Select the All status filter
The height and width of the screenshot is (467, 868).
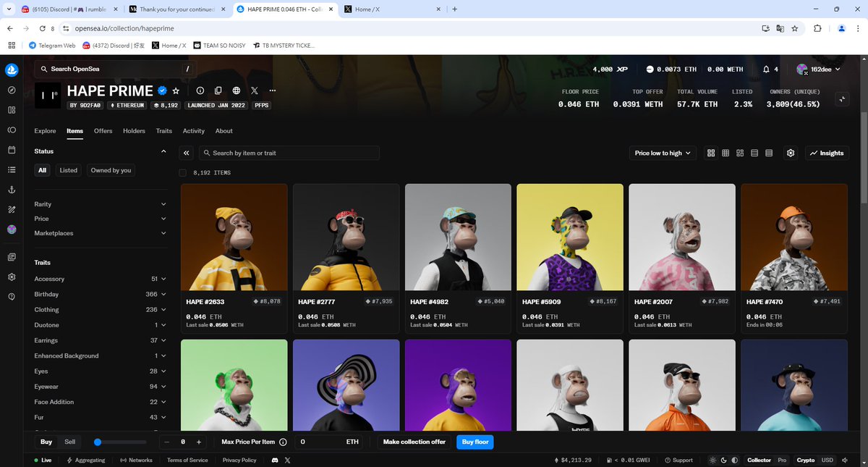click(43, 170)
